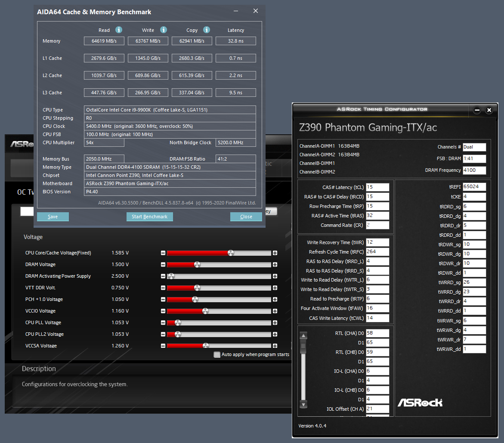The image size is (504, 443).
Task: Click the Memory Latency value 32.8 ns
Action: (x=235, y=41)
